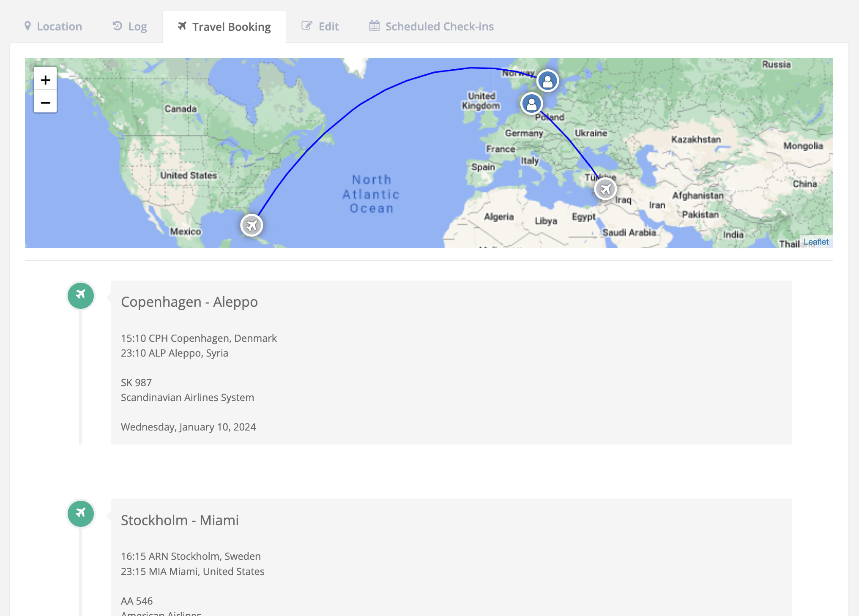Open the Leaflet attribution link
859x616 pixels.
click(x=816, y=241)
